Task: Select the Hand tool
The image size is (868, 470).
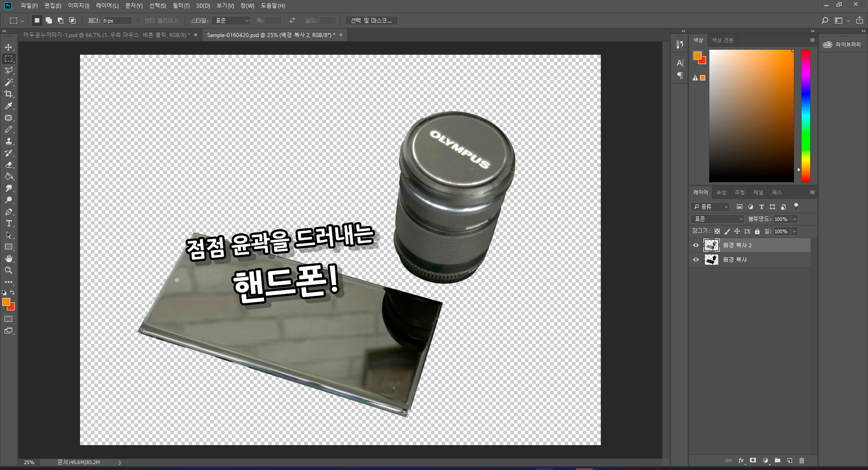Action: pos(9,258)
